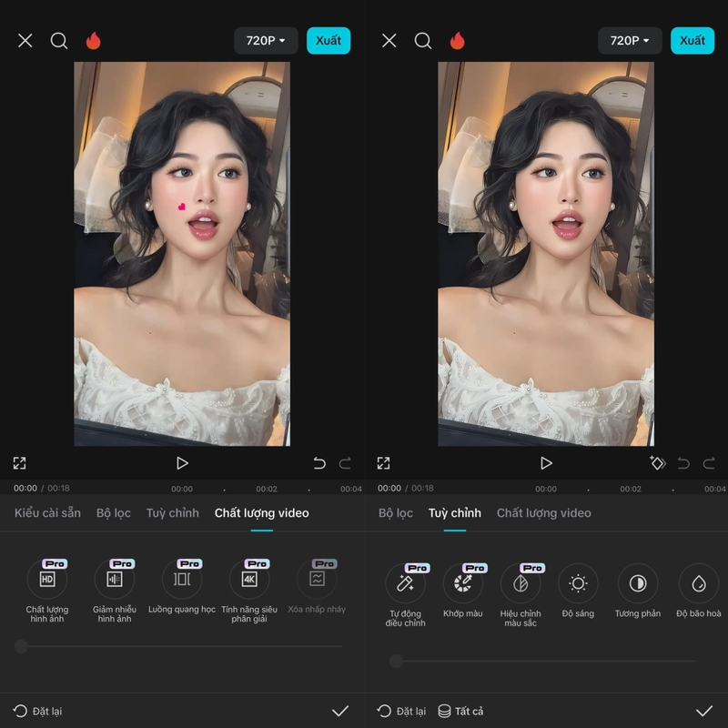Screen dimensions: 728x728
Task: Tap the flame trending icon
Action: pos(95,40)
